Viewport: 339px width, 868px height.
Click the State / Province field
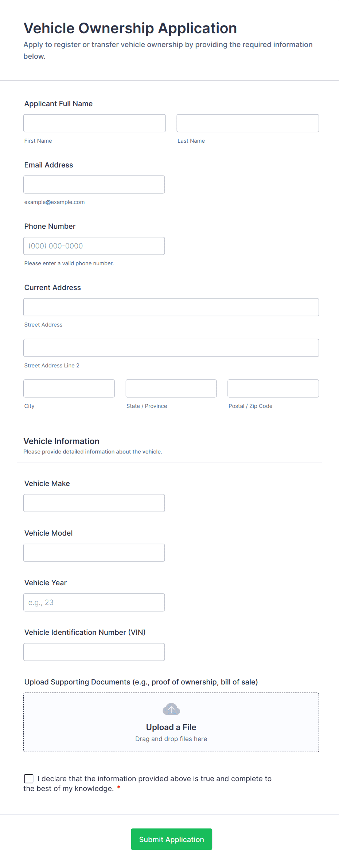pos(171,389)
